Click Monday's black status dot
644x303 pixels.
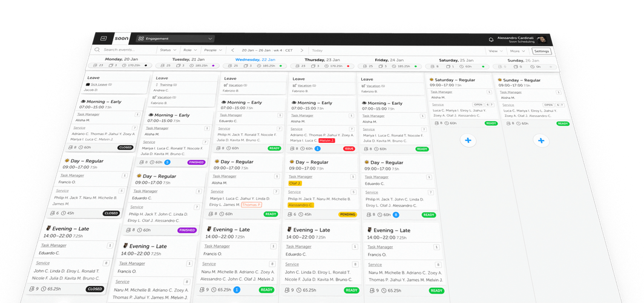pos(145,65)
